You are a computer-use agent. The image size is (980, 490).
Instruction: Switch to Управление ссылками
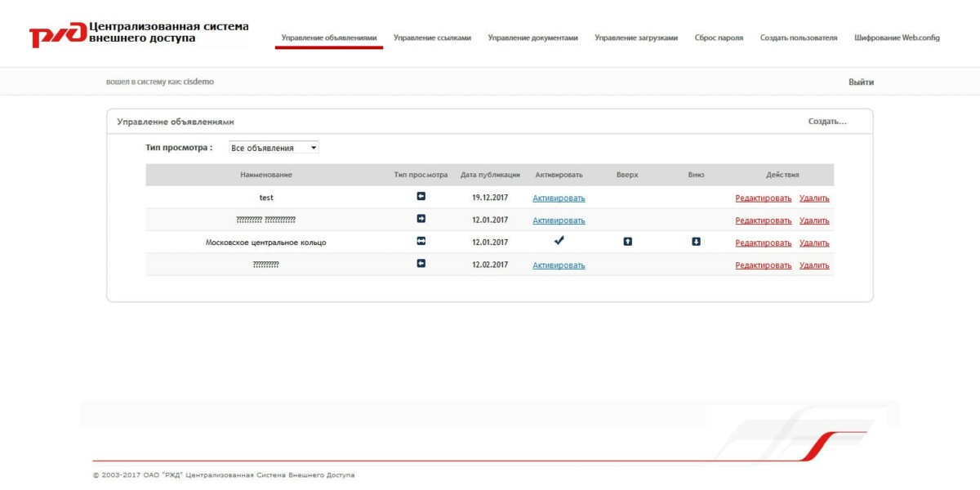pos(432,37)
